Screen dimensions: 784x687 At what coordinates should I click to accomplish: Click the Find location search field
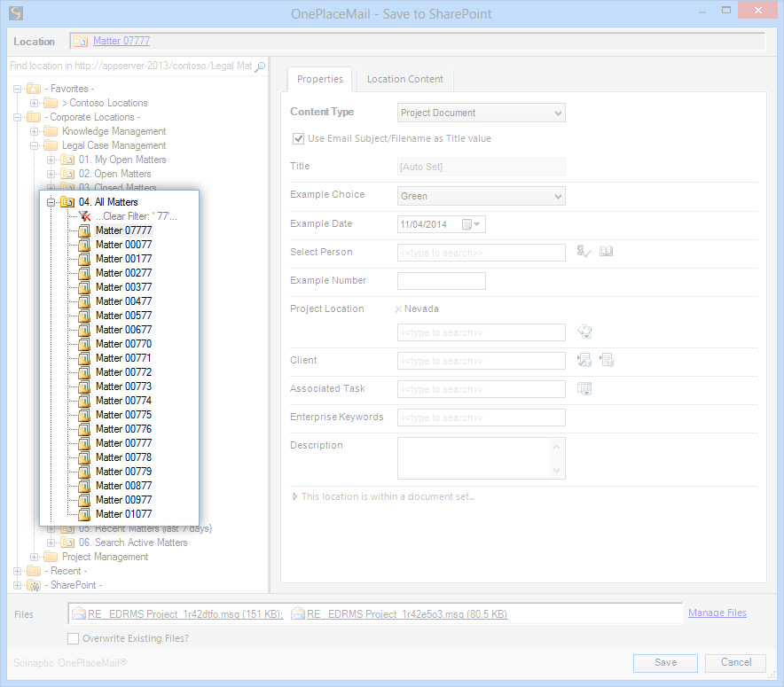point(131,66)
